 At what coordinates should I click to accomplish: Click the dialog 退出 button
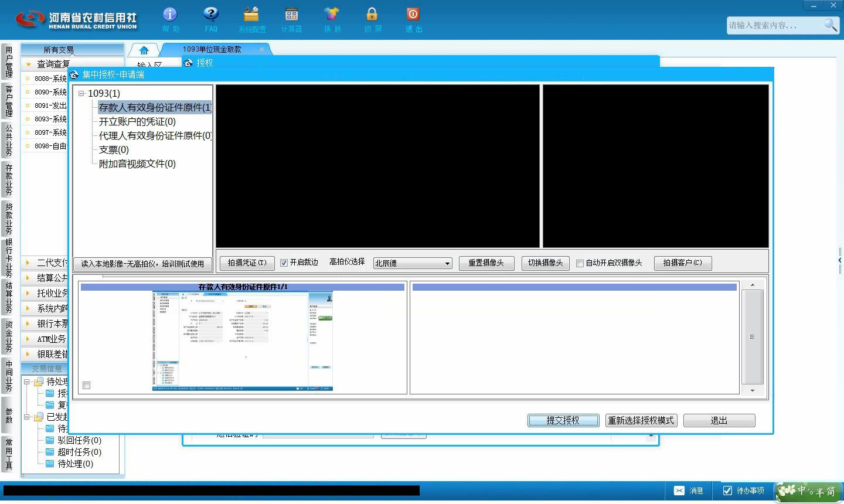(719, 420)
